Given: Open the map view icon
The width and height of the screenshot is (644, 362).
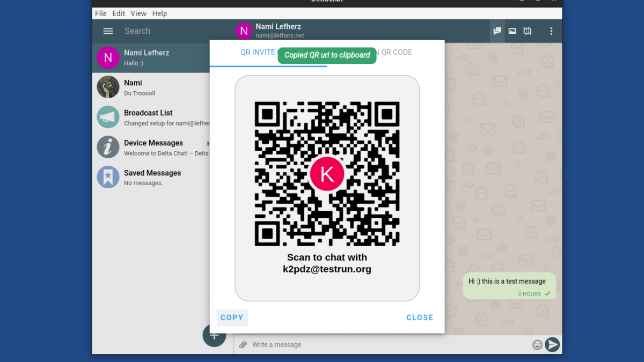Looking at the screenshot, I should [527, 31].
